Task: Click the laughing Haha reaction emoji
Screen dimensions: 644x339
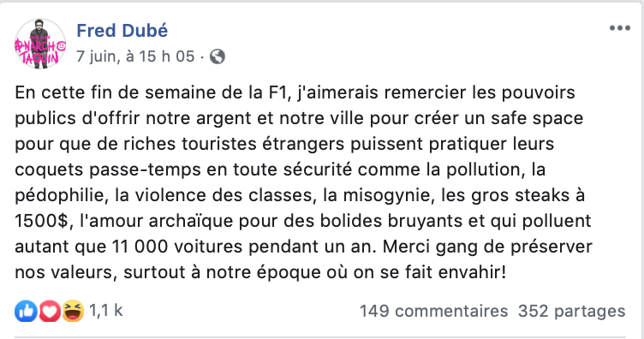Action: tap(73, 311)
